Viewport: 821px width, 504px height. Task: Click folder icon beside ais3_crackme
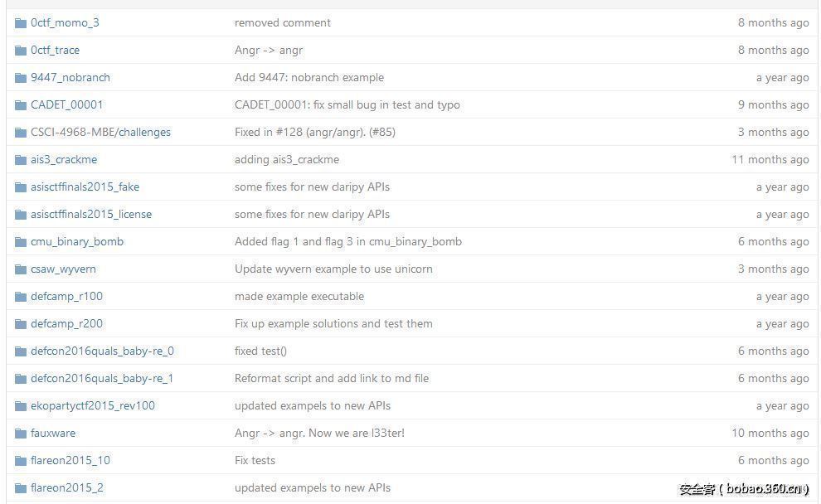pyautogui.click(x=21, y=160)
